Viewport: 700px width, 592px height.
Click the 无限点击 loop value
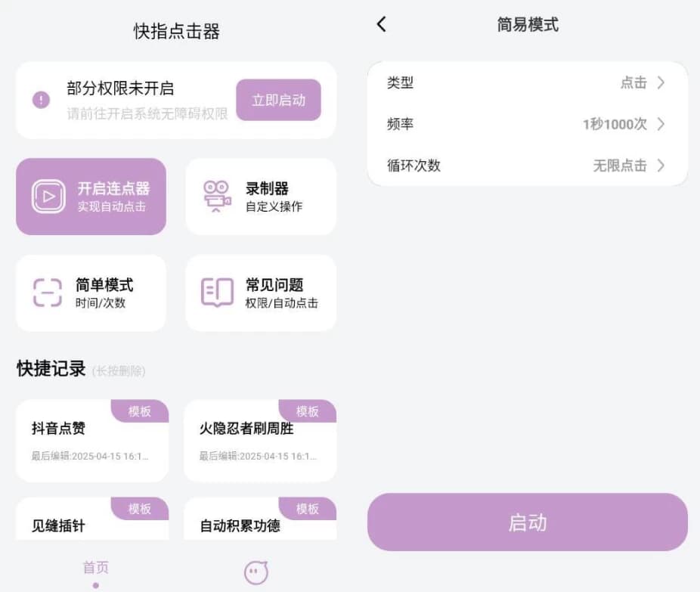click(x=620, y=166)
